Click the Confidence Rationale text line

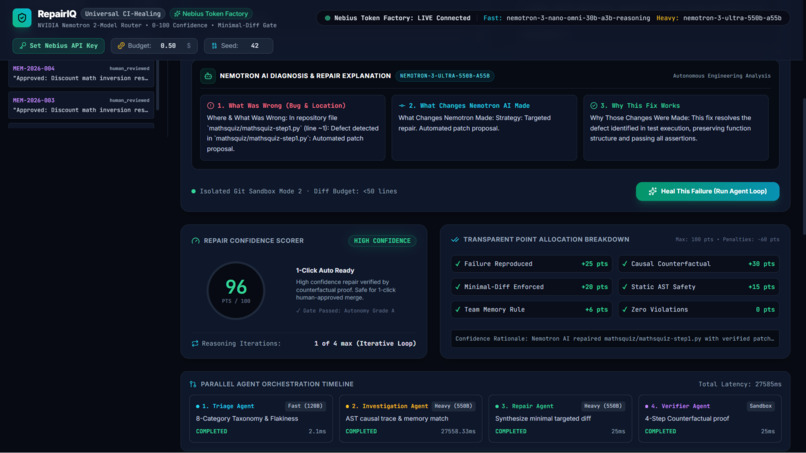point(615,339)
